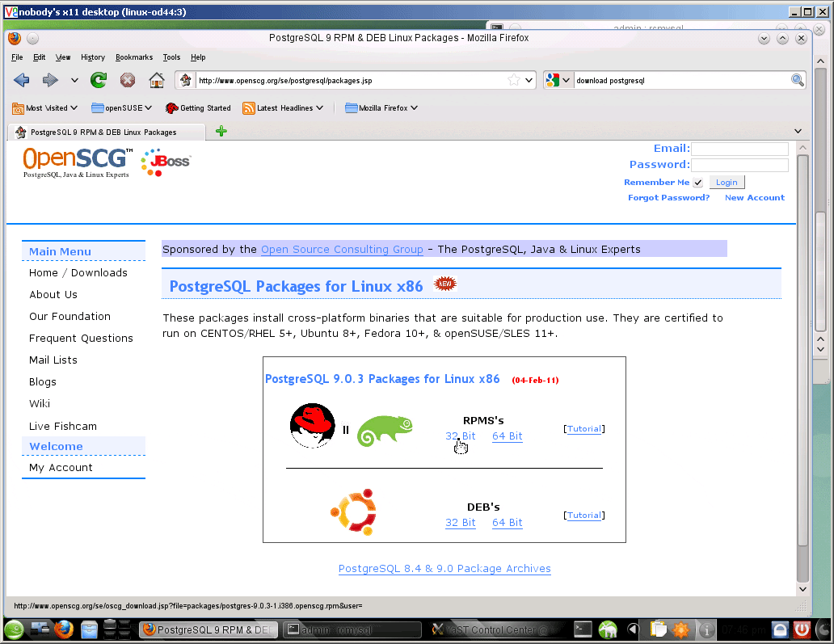Click the search magnifier icon

798,80
